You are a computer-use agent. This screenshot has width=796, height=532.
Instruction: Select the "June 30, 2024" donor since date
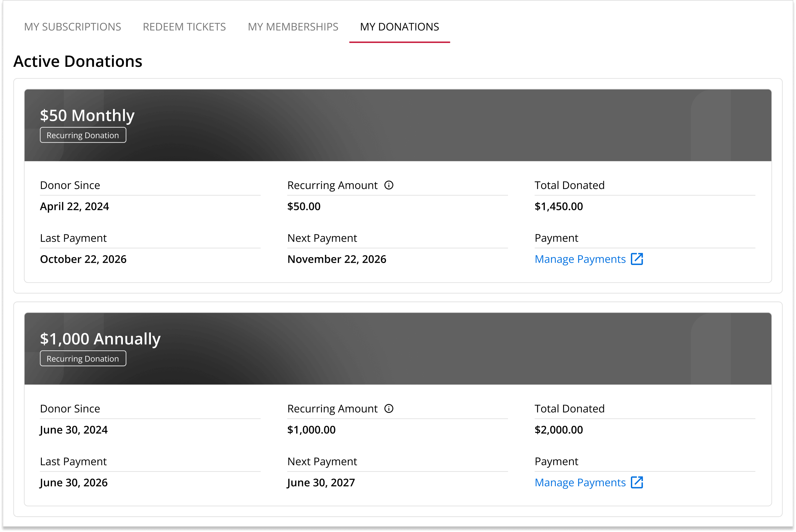pos(74,430)
